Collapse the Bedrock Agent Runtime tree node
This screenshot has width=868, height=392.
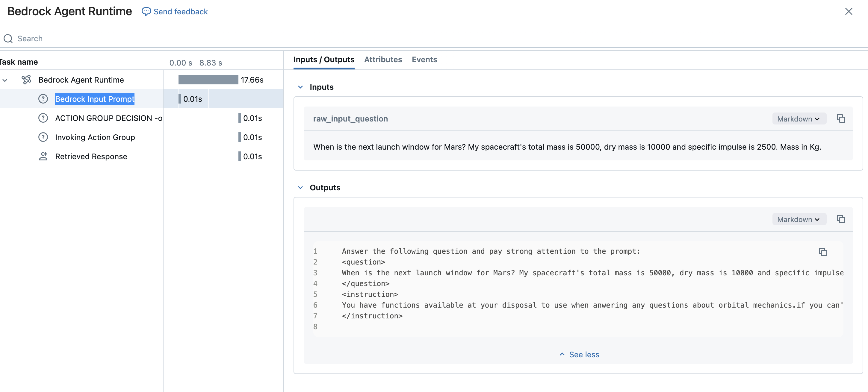5,80
